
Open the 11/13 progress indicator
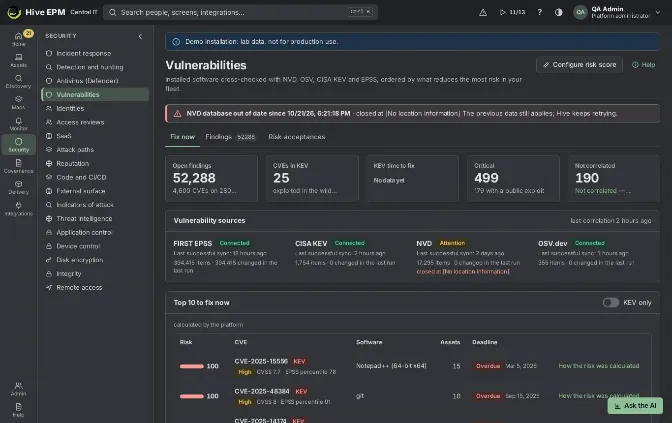pos(512,12)
